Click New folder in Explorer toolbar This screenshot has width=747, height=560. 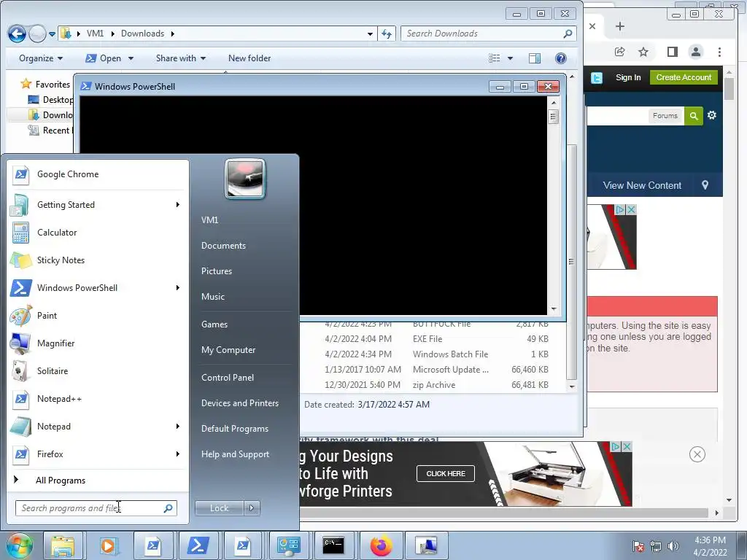tap(249, 58)
